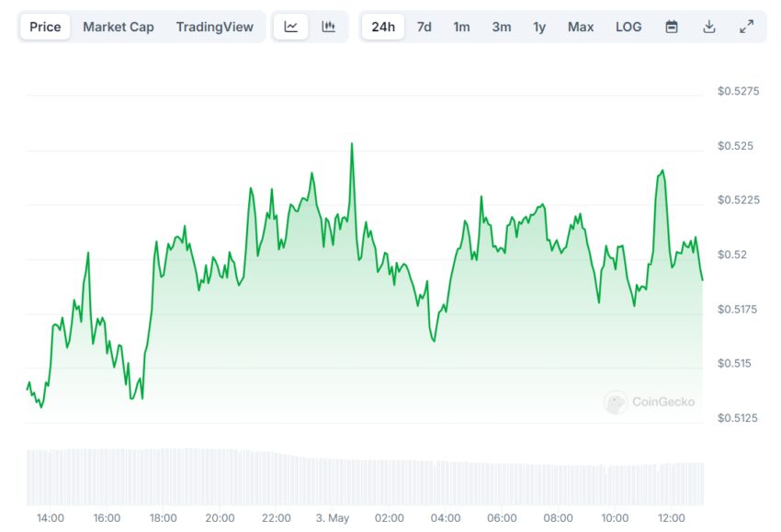781x532 pixels.
Task: Switch to candlestick chart view icon
Action: (328, 27)
